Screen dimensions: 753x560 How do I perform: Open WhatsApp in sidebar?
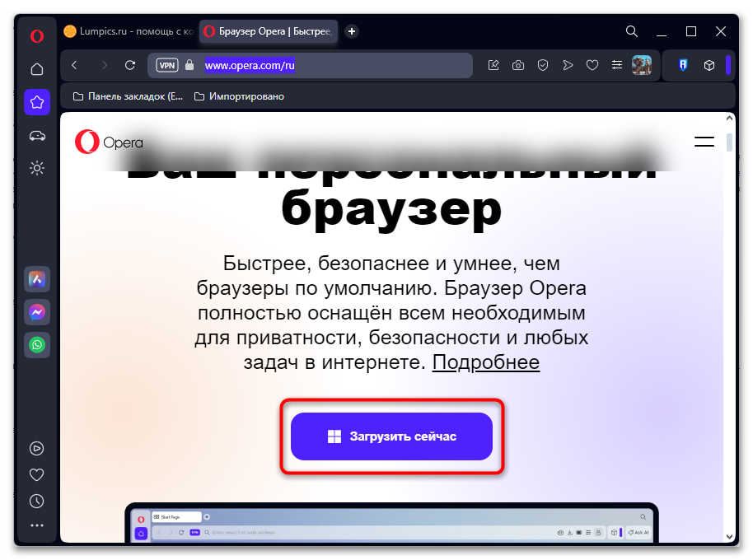37,345
